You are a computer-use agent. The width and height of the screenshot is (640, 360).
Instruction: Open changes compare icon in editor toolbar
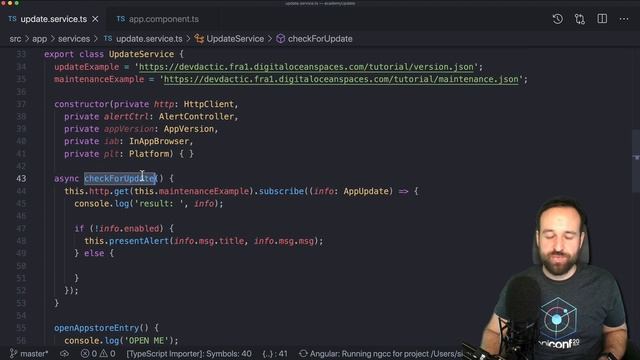(580, 19)
